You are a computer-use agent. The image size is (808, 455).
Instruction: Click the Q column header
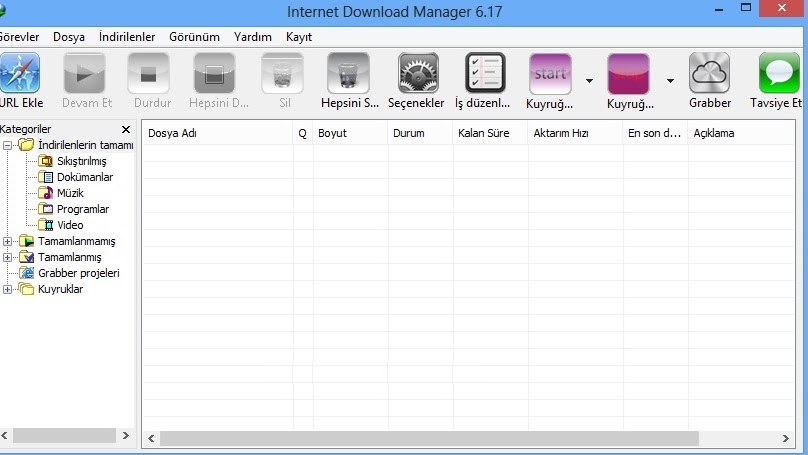[x=302, y=133]
